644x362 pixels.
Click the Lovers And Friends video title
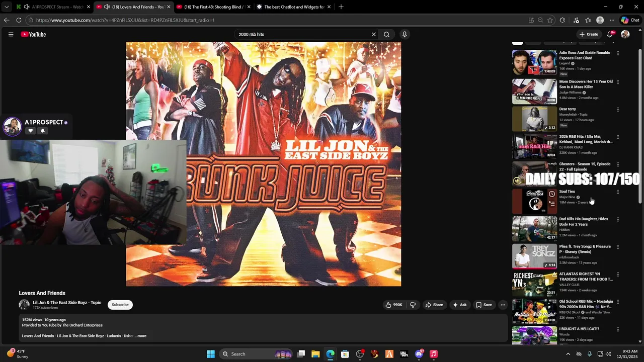coord(42,293)
